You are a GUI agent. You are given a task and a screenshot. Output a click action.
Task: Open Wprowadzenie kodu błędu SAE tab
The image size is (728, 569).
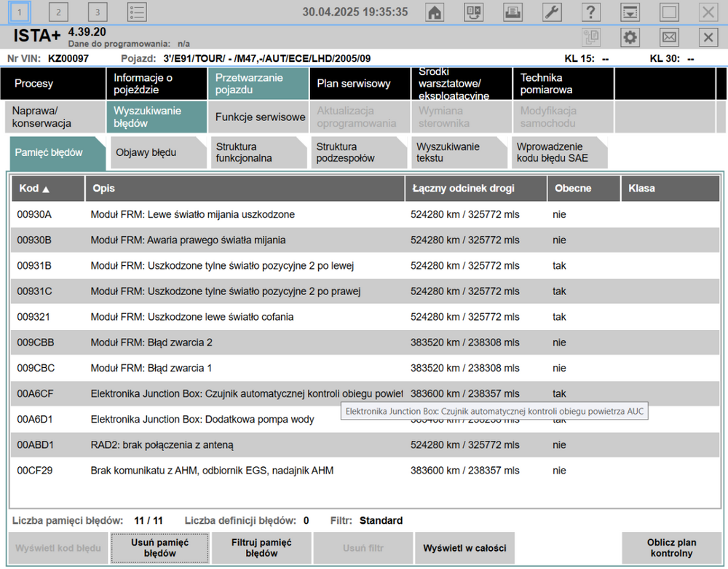557,152
